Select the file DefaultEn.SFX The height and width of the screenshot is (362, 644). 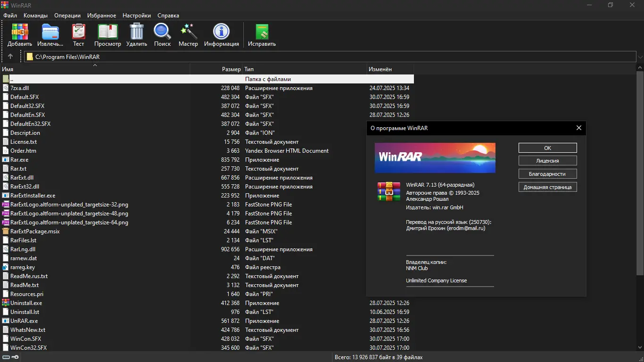click(x=28, y=115)
